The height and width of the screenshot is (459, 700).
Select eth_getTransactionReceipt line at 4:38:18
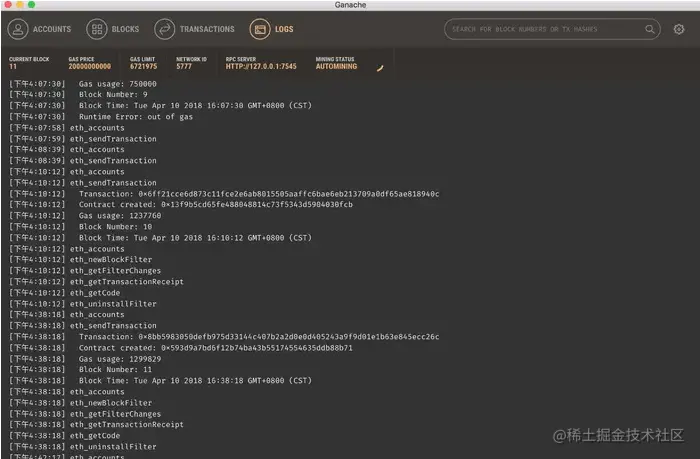(x=96, y=425)
